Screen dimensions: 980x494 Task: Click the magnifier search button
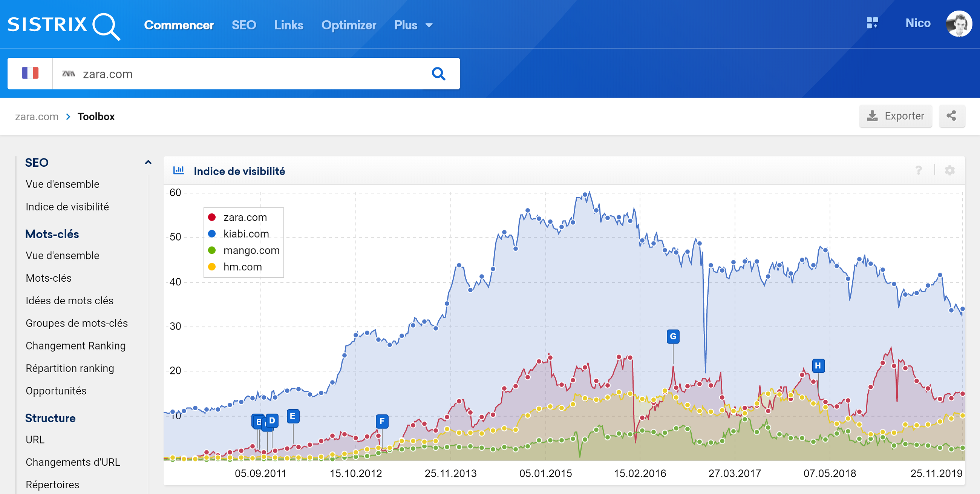click(x=439, y=74)
